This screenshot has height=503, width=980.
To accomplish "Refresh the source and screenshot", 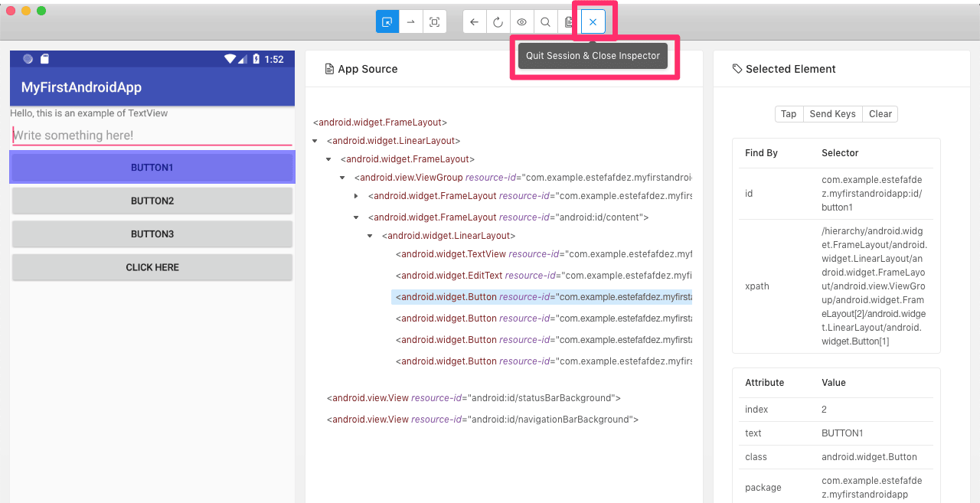I will click(498, 22).
